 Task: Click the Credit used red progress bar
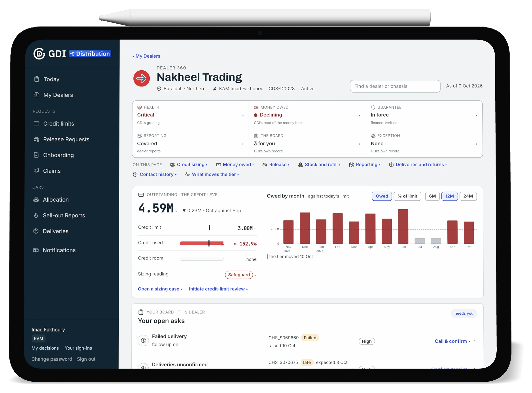click(x=202, y=243)
